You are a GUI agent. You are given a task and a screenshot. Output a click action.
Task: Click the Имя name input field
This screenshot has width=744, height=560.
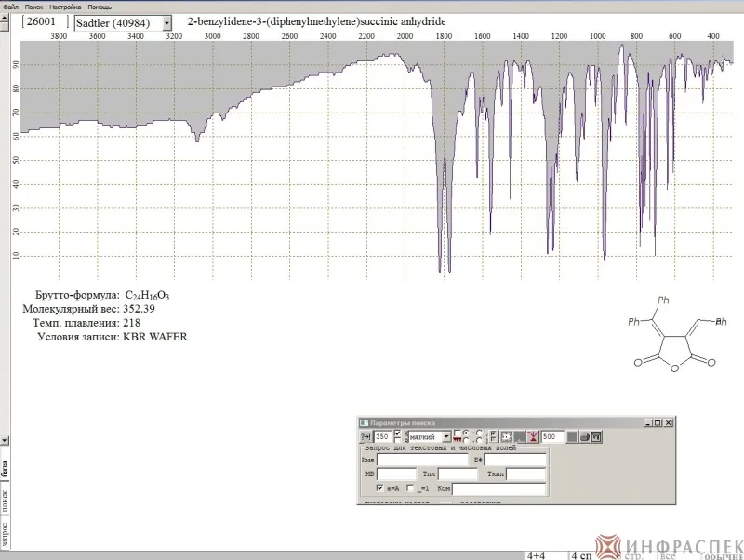(x=422, y=460)
